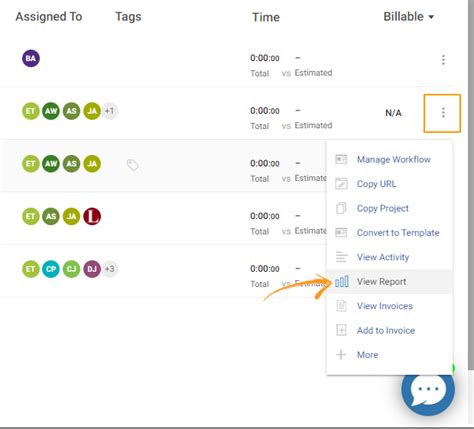Click the dark red L avatar
This screenshot has width=474, height=429.
pyautogui.click(x=92, y=216)
